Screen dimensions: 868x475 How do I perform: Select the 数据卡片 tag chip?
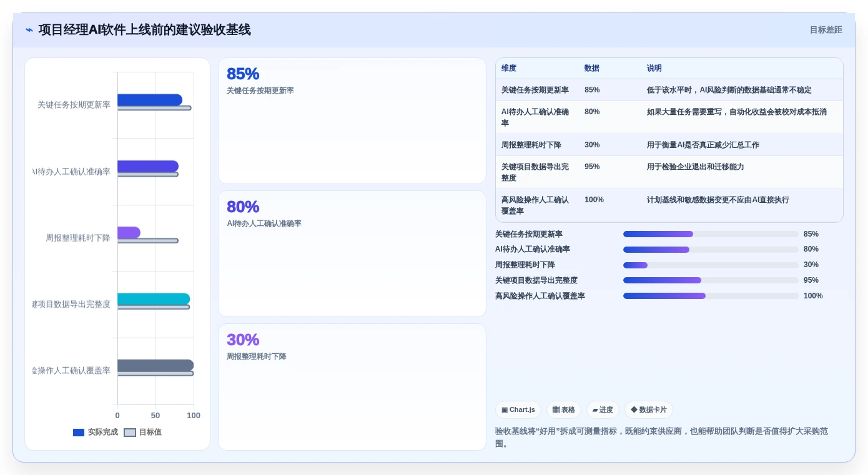[x=649, y=410]
